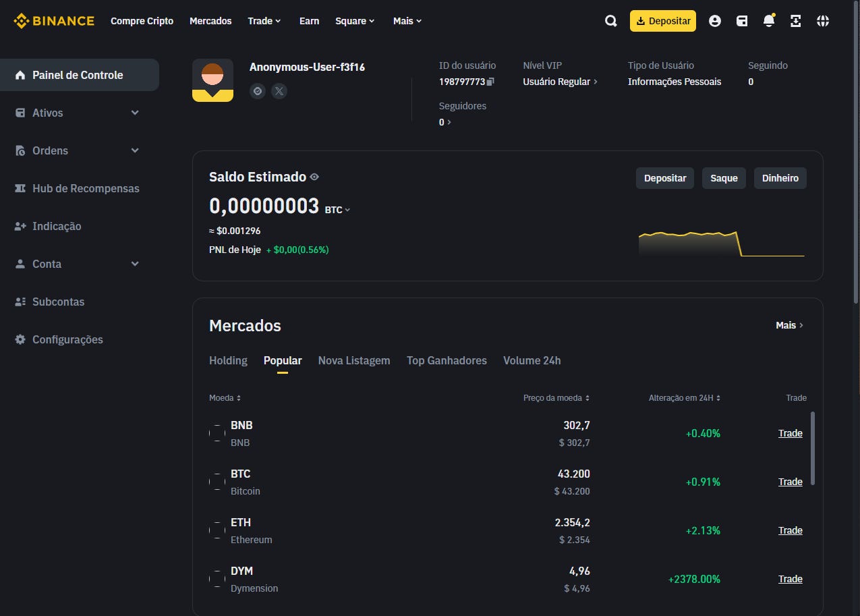Click Trade link for DYM
The height and width of the screenshot is (616, 860).
[791, 579]
